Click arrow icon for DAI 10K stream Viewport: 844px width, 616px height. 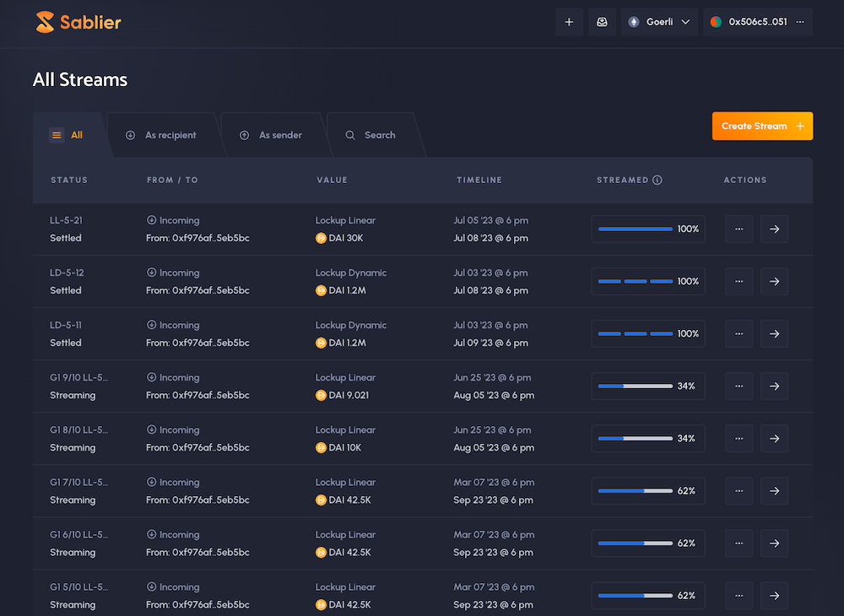pos(774,439)
